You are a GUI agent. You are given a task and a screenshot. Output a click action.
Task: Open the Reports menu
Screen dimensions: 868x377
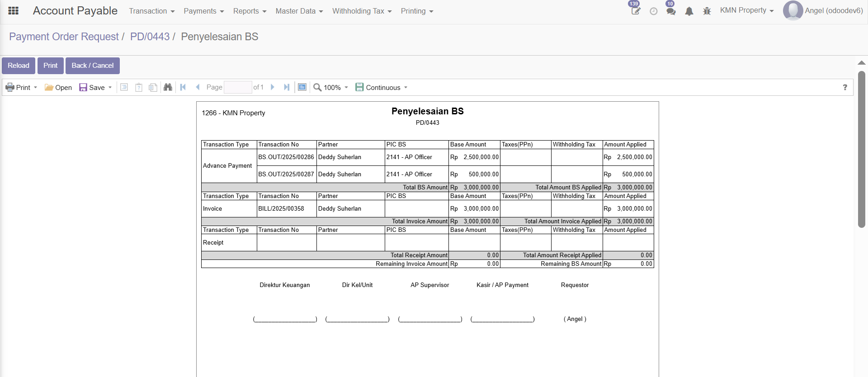(250, 11)
